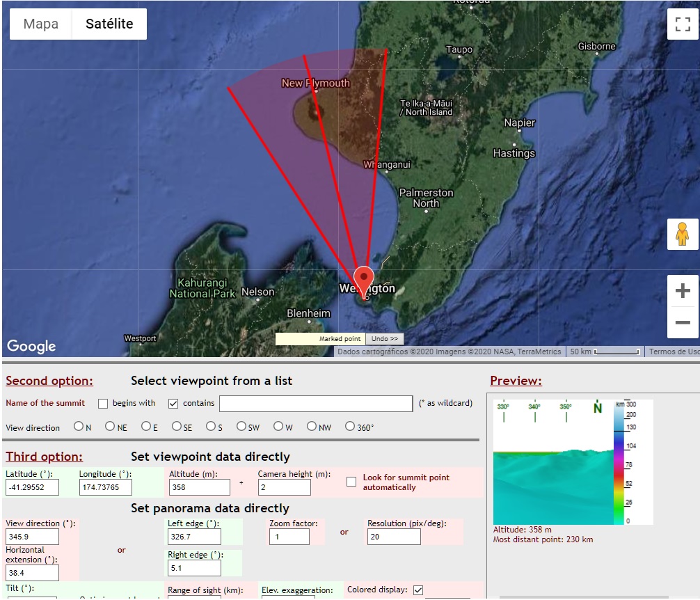Edit the View direction degrees field

32,537
